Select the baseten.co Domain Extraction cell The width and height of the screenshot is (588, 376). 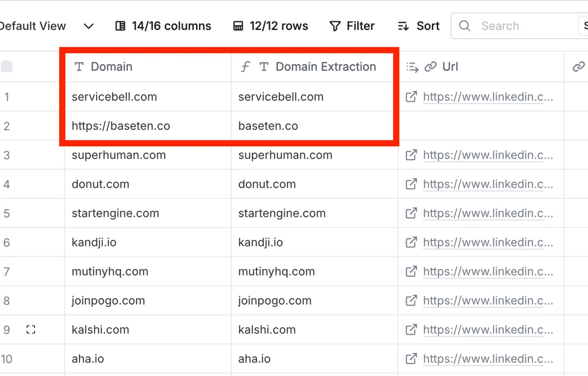314,126
